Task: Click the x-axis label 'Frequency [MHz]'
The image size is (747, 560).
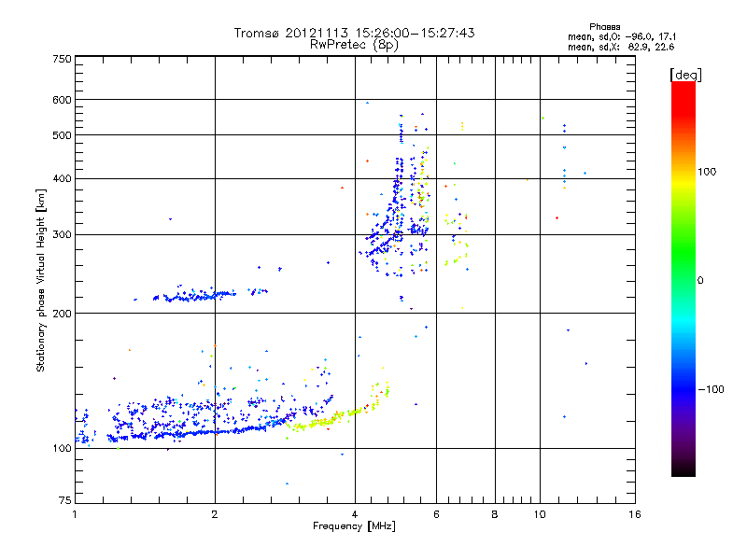Action: click(x=355, y=526)
